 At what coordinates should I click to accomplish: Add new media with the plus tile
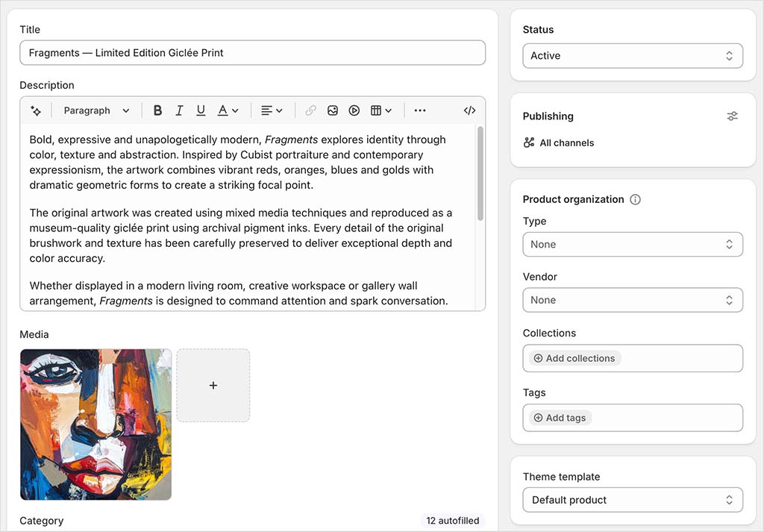213,385
